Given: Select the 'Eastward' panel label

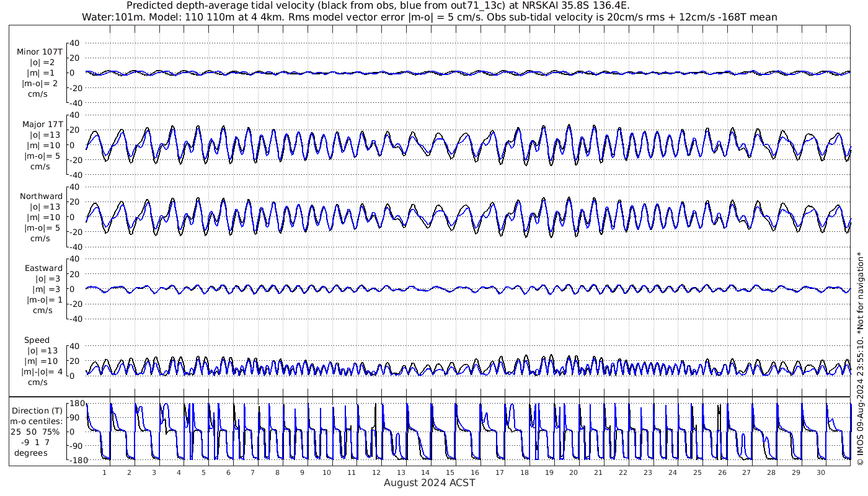Looking at the screenshot, I should click(43, 268).
